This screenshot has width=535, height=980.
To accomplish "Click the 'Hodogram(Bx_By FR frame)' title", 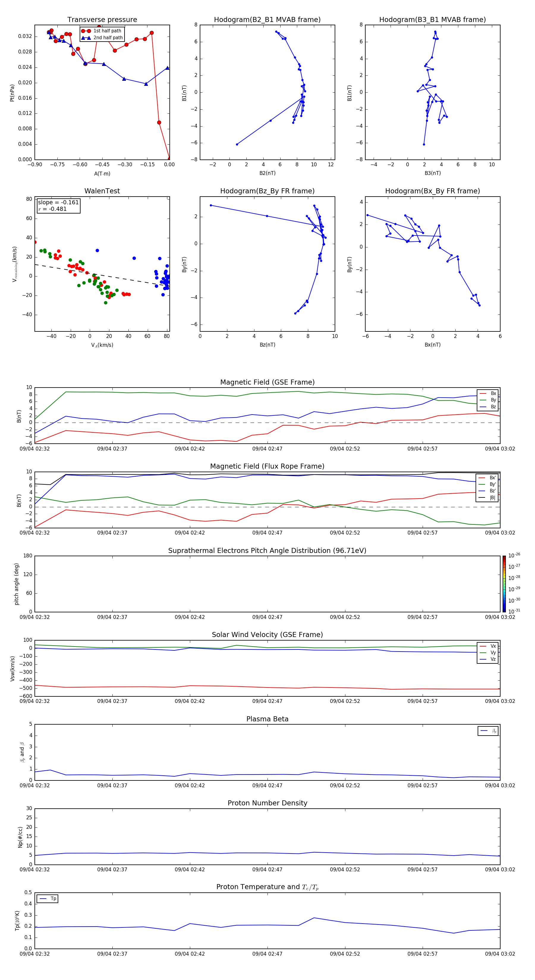I will pyautogui.click(x=432, y=191).
